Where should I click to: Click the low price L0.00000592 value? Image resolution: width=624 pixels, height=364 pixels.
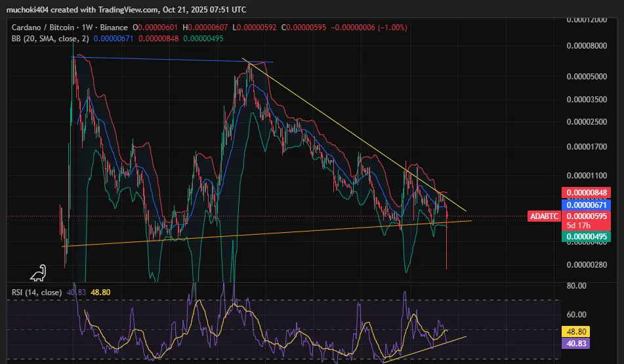coord(255,28)
